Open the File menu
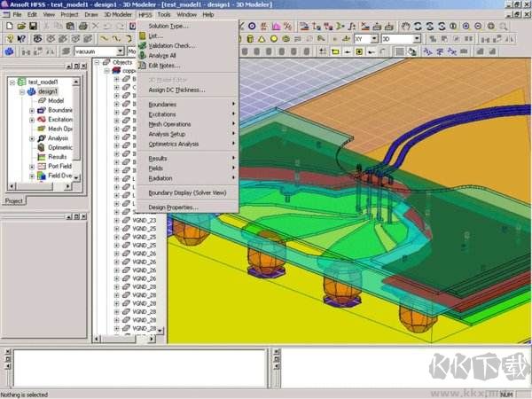The height and width of the screenshot is (399, 532). coord(17,14)
